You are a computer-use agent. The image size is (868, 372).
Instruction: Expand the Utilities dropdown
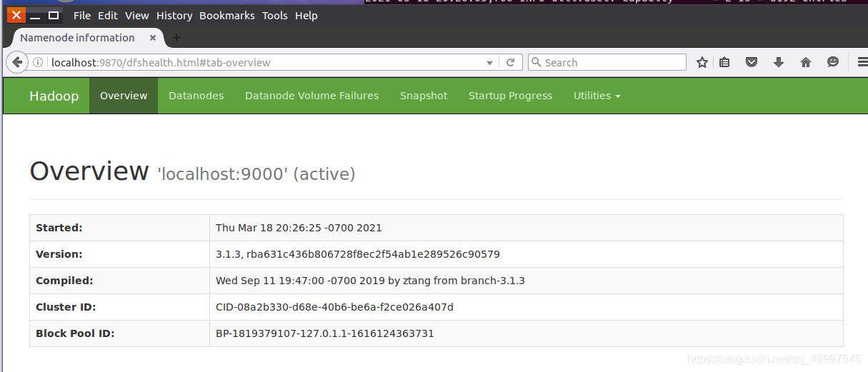point(597,96)
